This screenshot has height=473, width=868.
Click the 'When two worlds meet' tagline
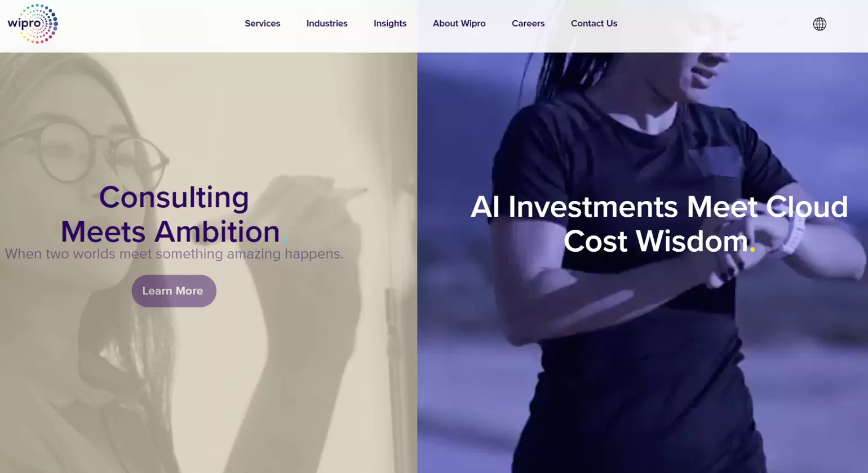[174, 254]
